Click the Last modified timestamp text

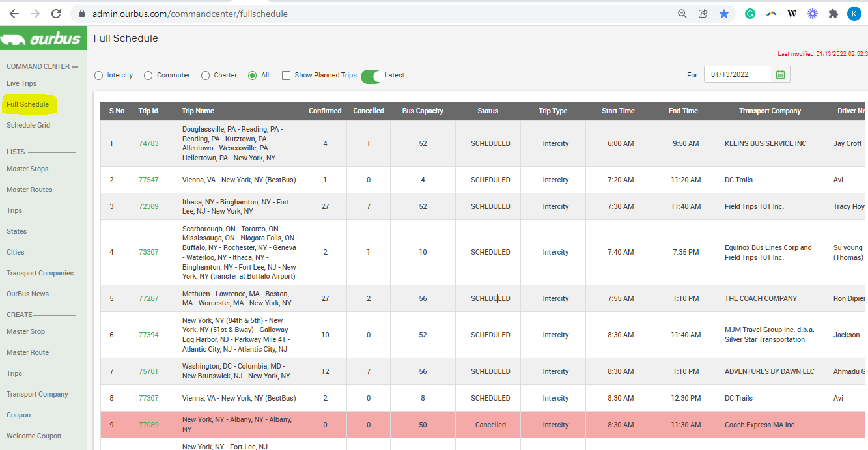(x=822, y=54)
